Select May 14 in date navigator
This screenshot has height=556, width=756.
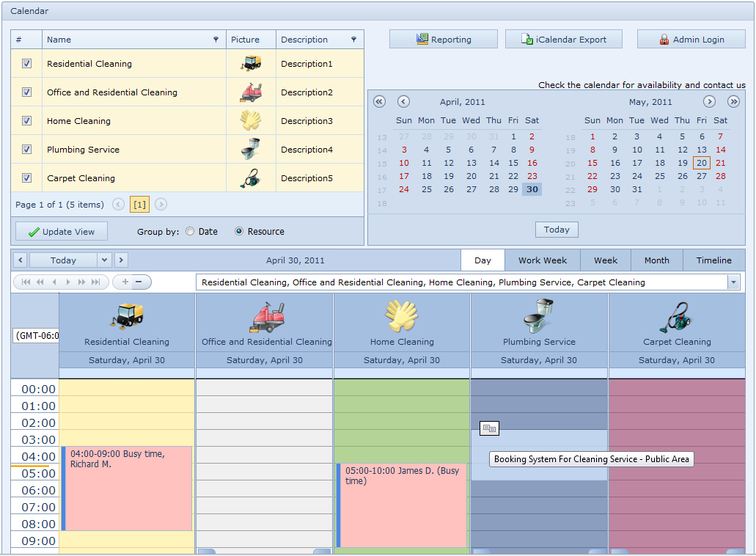click(720, 150)
